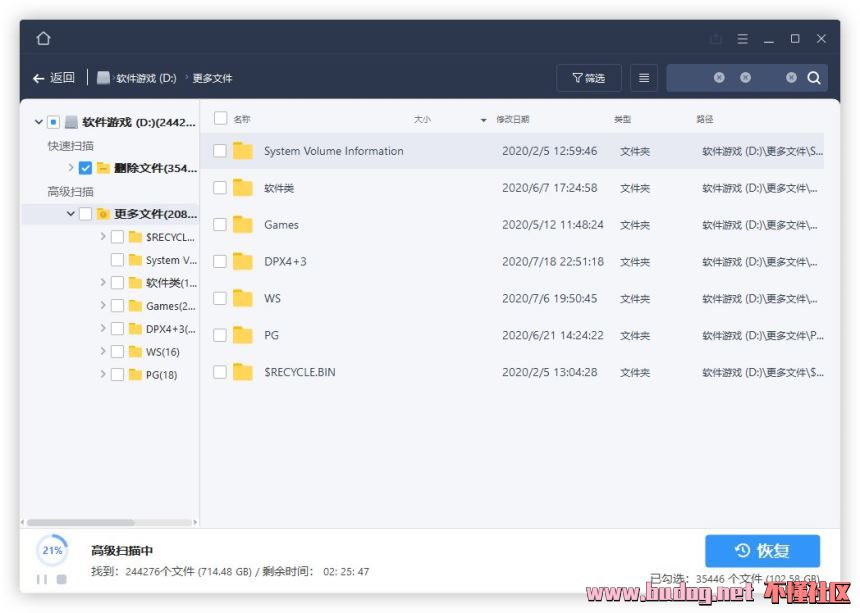This screenshot has height=613, width=860.
Task: Open the 筛选 filter button
Action: [588, 78]
